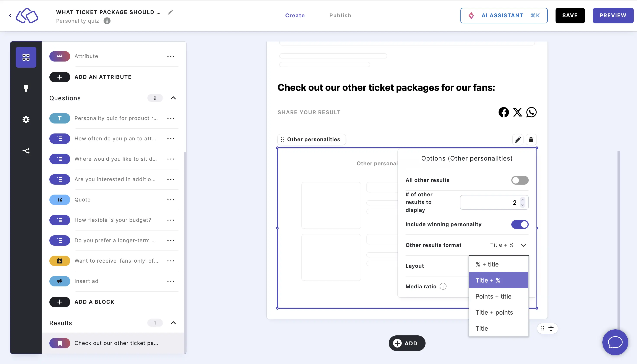Select 'Title' from other results format dropdown

pos(482,328)
